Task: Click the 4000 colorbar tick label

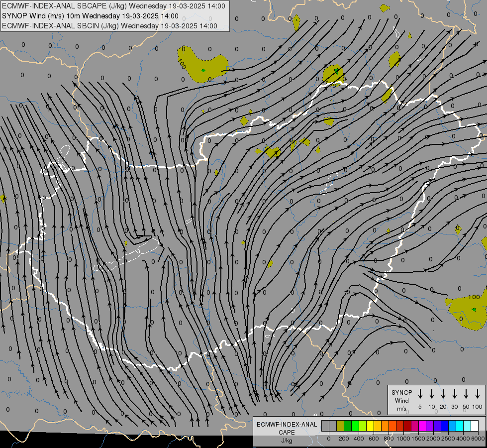Action: click(x=463, y=439)
